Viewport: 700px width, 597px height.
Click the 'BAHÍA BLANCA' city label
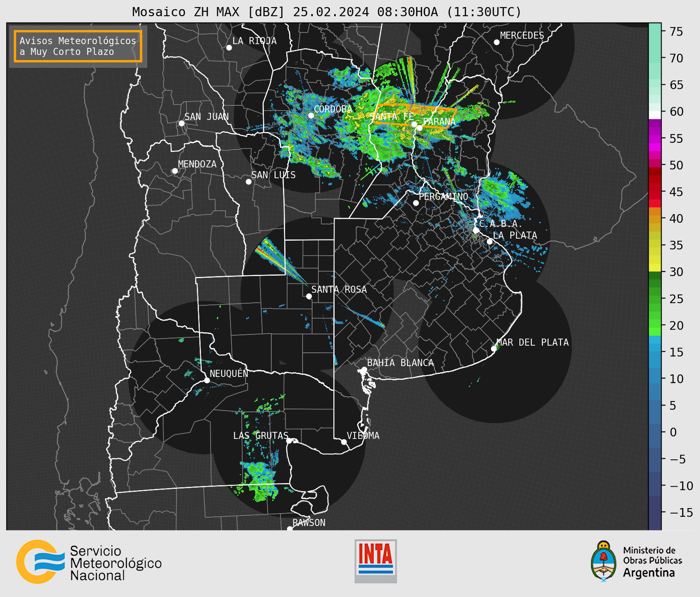point(400,363)
